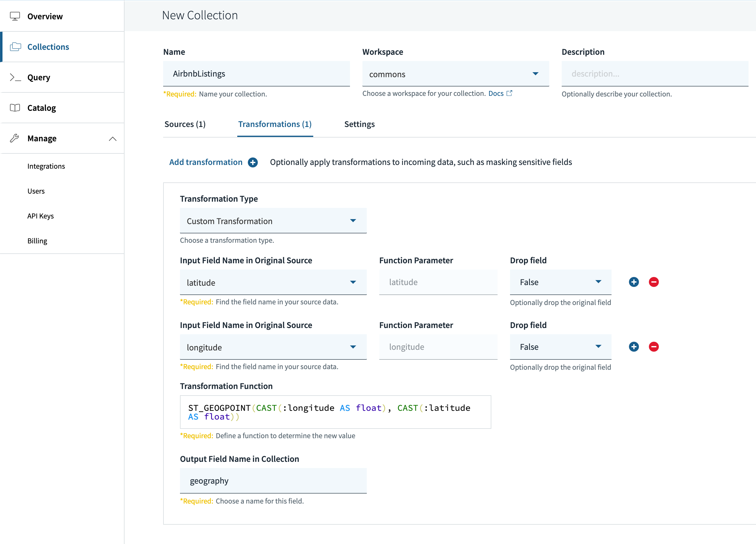Click the plus icon beside Add transformation

pyautogui.click(x=253, y=162)
